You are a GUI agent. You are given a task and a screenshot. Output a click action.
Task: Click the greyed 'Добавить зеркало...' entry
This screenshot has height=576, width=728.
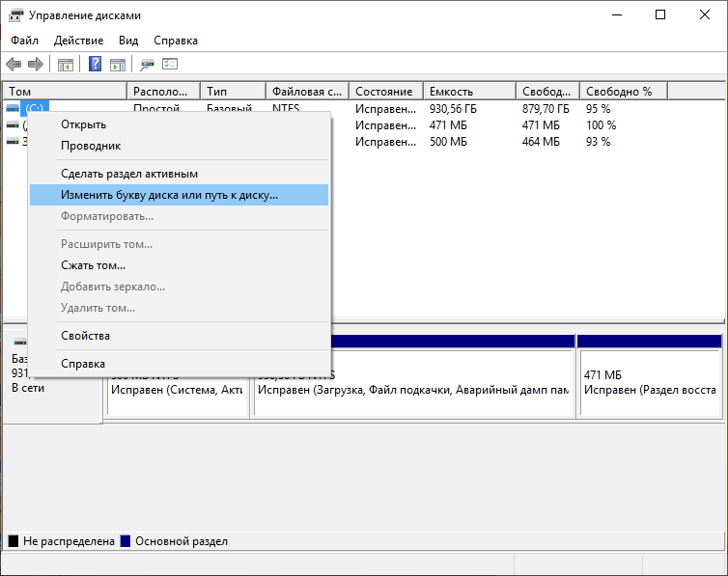pyautogui.click(x=179, y=287)
